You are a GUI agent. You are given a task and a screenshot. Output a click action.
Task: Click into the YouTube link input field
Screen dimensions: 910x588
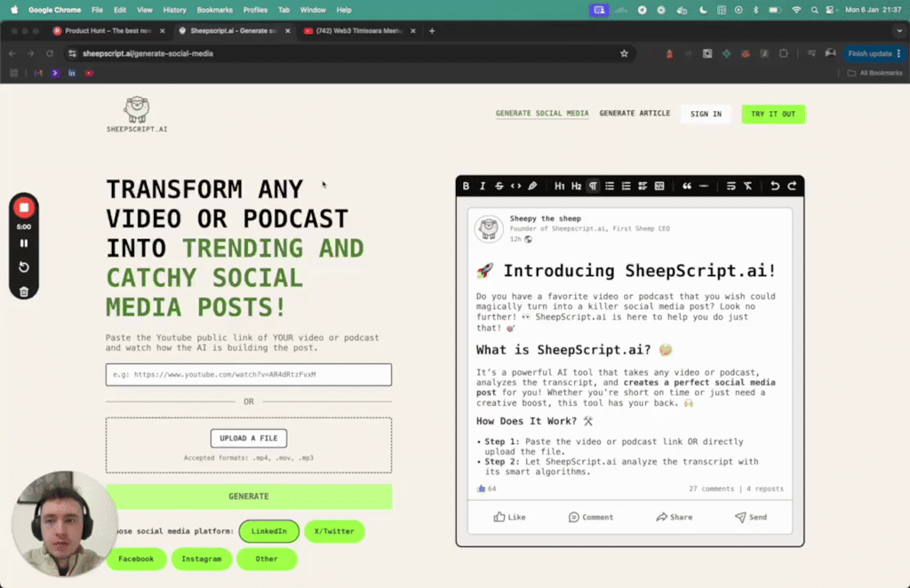[249, 375]
